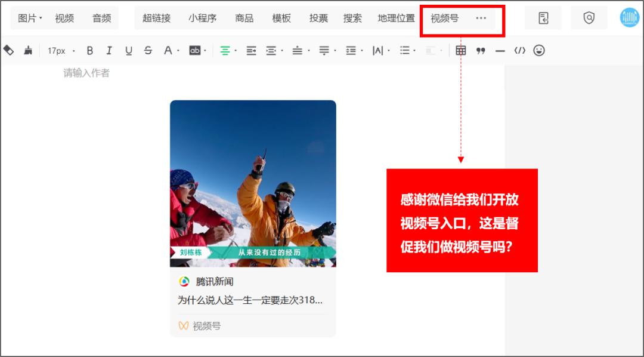The image size is (644, 357).
Task: Click the 视频号 label at card bottom
Action: tap(206, 326)
